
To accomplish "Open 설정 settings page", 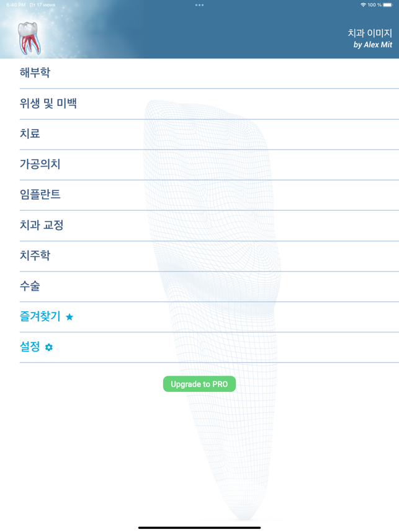I will point(30,347).
